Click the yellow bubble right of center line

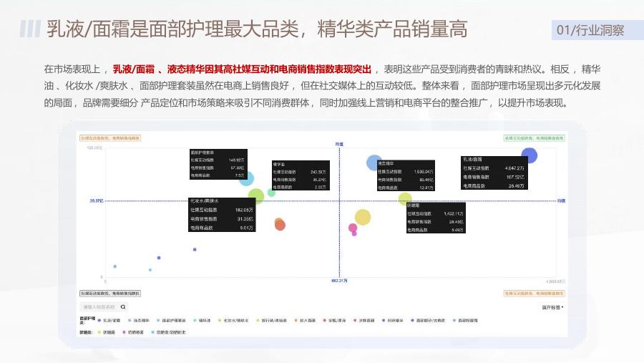363,217
